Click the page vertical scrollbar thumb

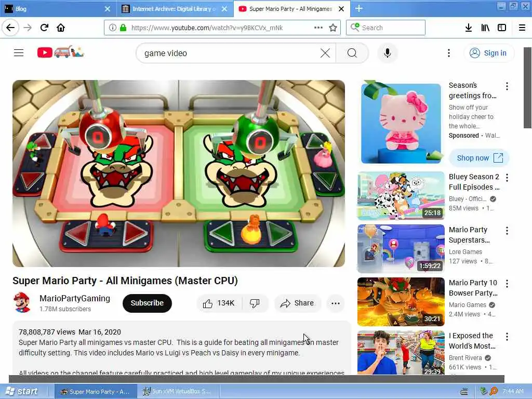[x=527, y=87]
